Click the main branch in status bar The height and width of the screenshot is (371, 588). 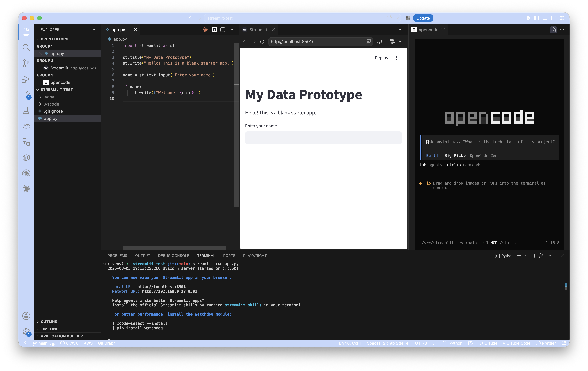click(40, 343)
